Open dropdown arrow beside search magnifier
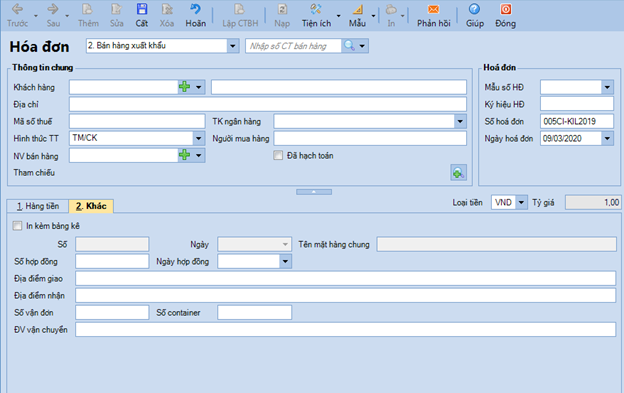This screenshot has height=393, width=624. [x=362, y=46]
